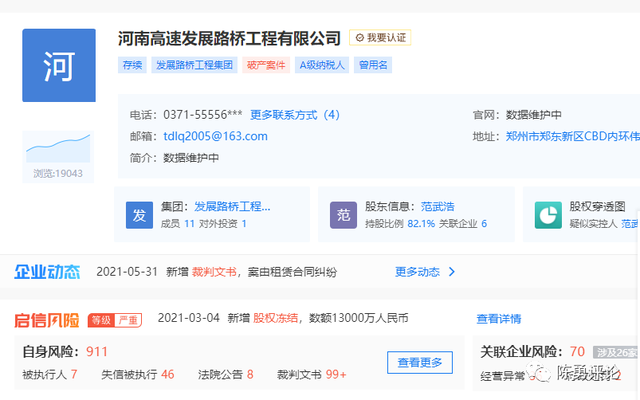Click the blue 河 company logo tile
This screenshot has width=640, height=400.
coord(59,65)
